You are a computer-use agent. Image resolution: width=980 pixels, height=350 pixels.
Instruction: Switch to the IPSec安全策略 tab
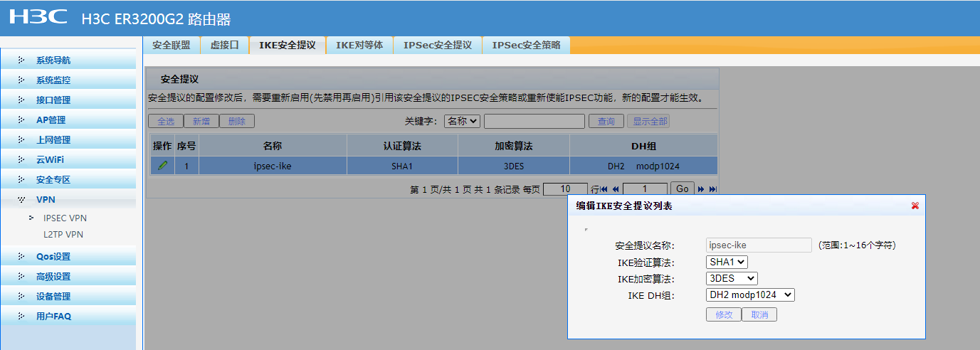tap(526, 45)
